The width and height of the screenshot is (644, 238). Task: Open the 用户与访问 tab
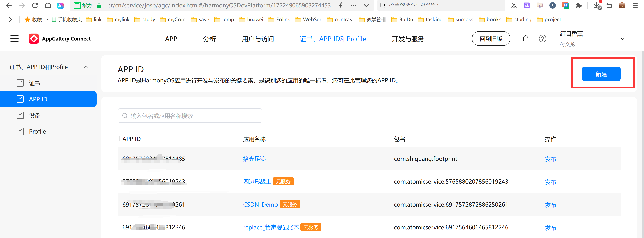(258, 39)
